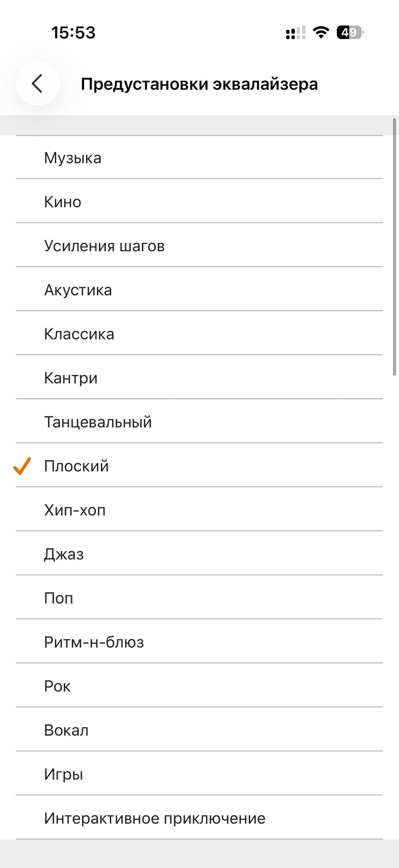Tap the Wi-Fi status icon

[321, 33]
